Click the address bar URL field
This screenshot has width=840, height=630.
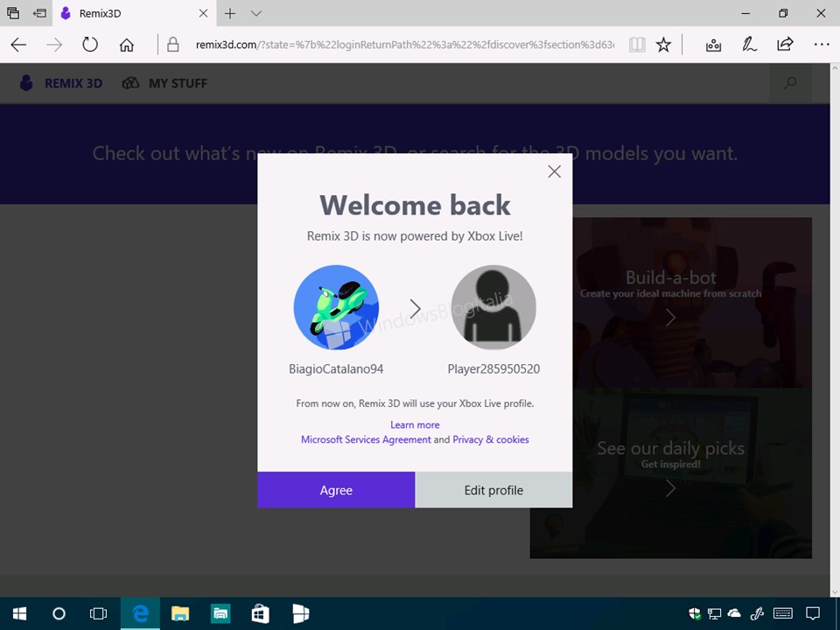(405, 45)
